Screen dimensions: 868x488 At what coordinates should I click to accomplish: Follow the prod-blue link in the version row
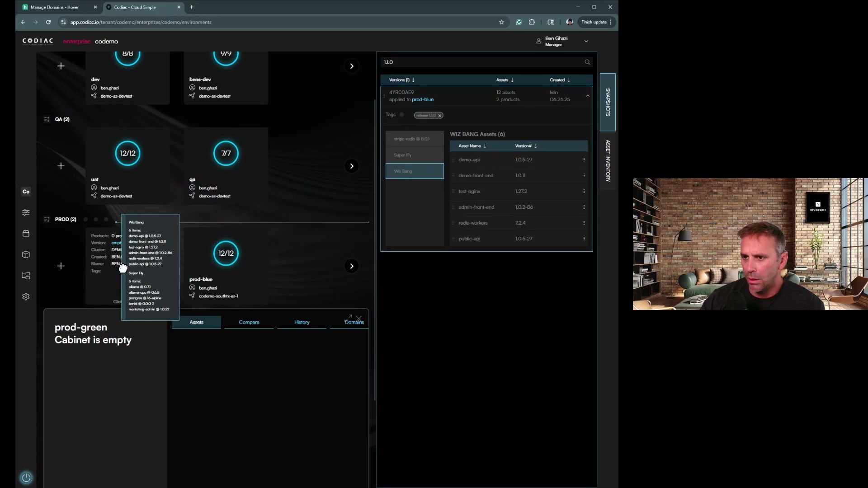pyautogui.click(x=423, y=99)
